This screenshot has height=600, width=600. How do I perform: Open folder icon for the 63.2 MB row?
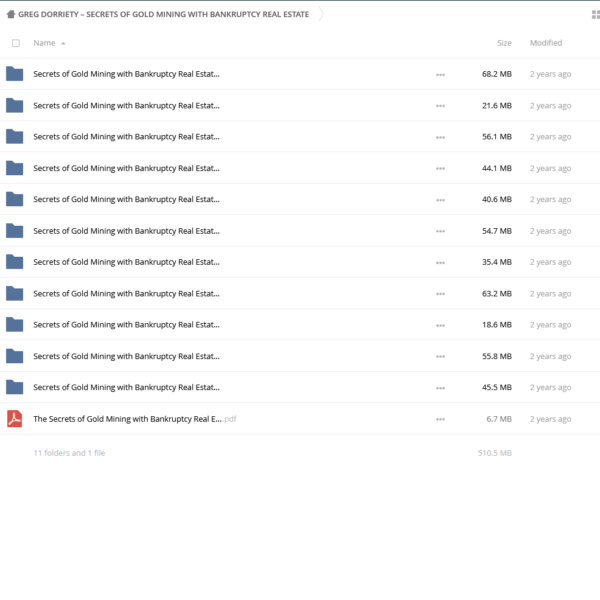pos(15,293)
